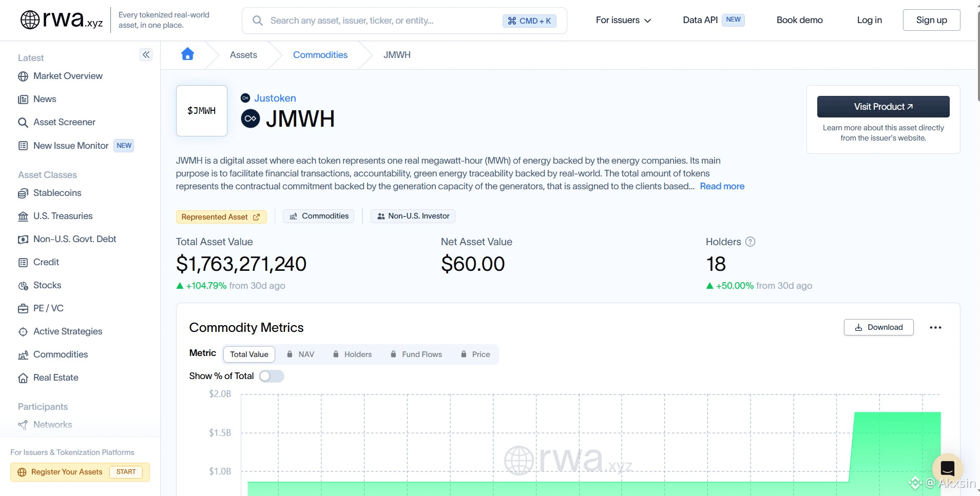The width and height of the screenshot is (980, 496).
Task: Click the Market Overview globe icon
Action: pyautogui.click(x=23, y=76)
